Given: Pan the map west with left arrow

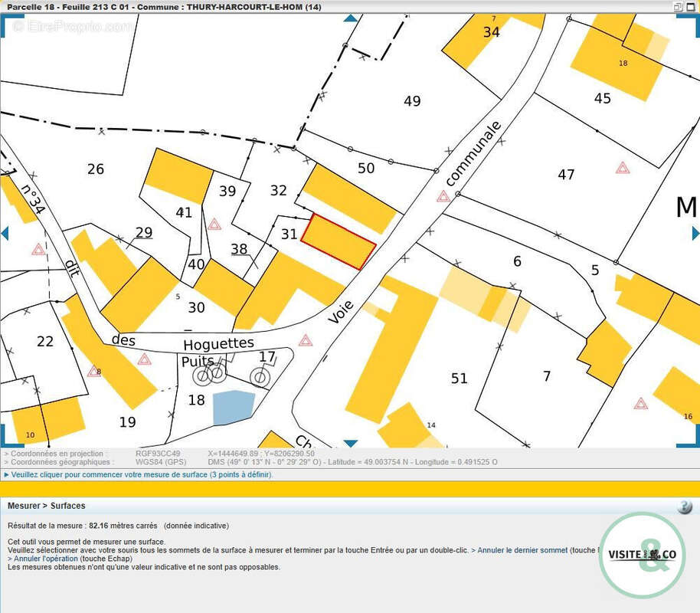Looking at the screenshot, I should pyautogui.click(x=5, y=233).
